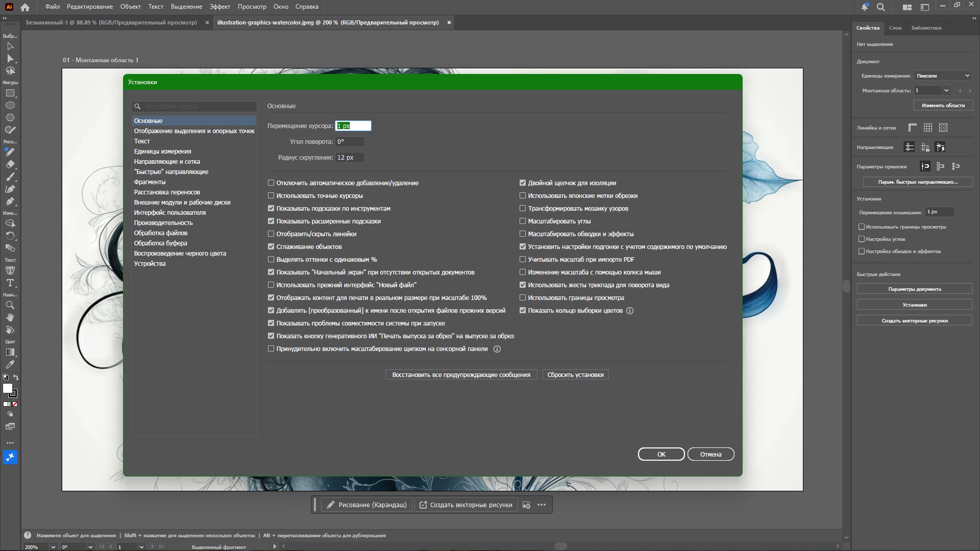The image size is (980, 551).
Task: Switch to the 'Слои' panel tab
Action: [x=895, y=28]
